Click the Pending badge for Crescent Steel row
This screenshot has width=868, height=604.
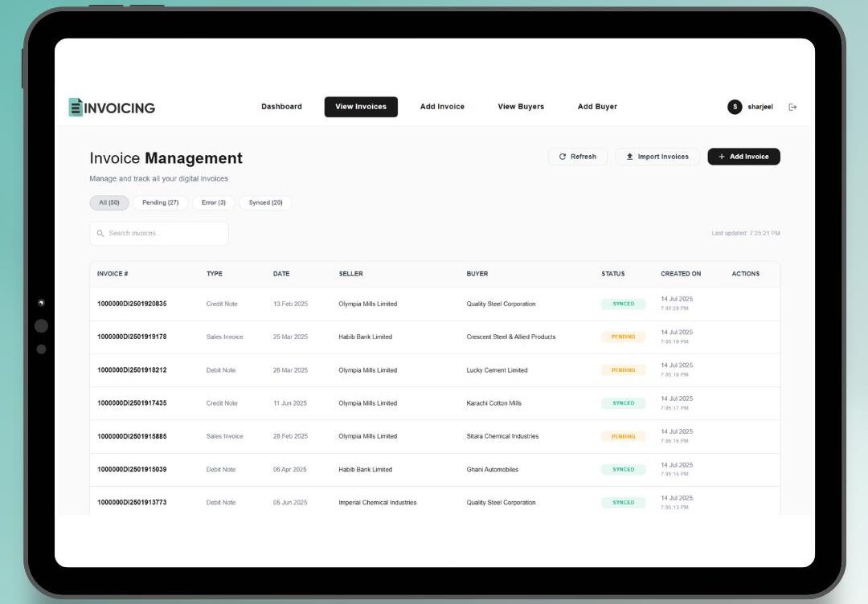pos(624,337)
